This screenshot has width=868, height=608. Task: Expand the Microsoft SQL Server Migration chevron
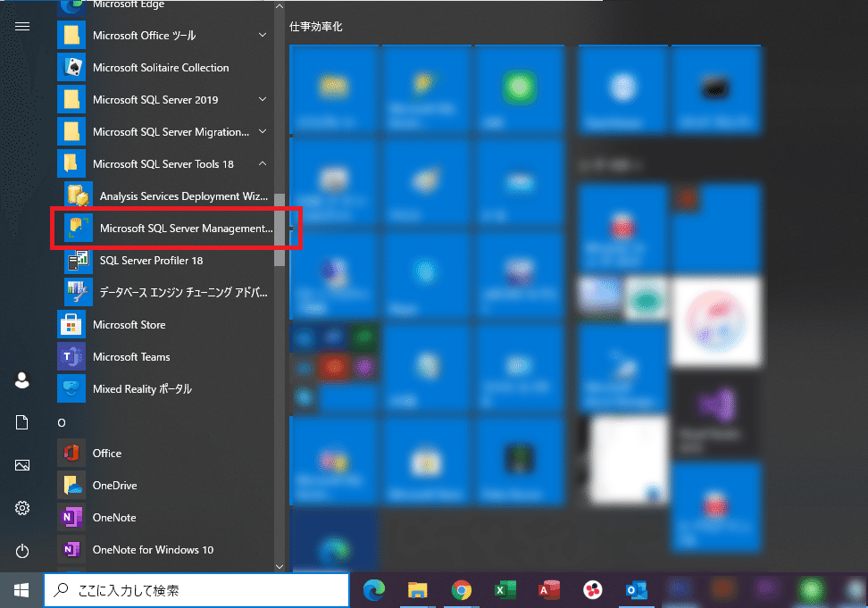pos(263,131)
